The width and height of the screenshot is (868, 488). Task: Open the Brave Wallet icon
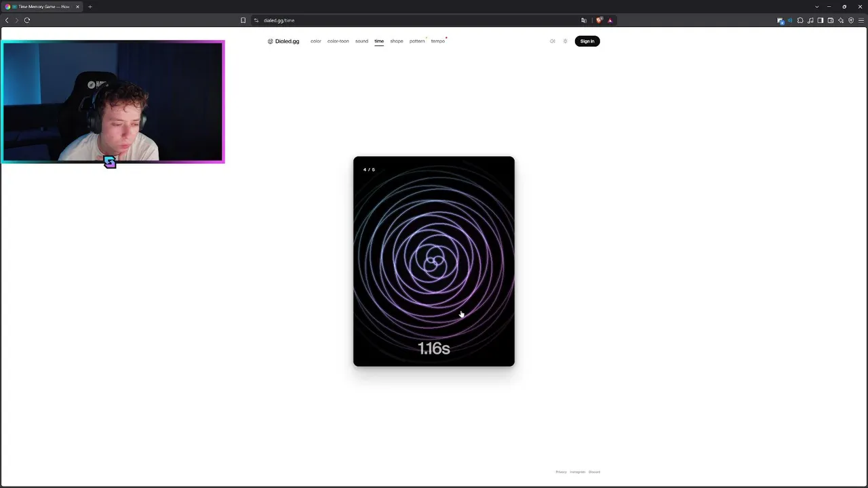[831, 20]
